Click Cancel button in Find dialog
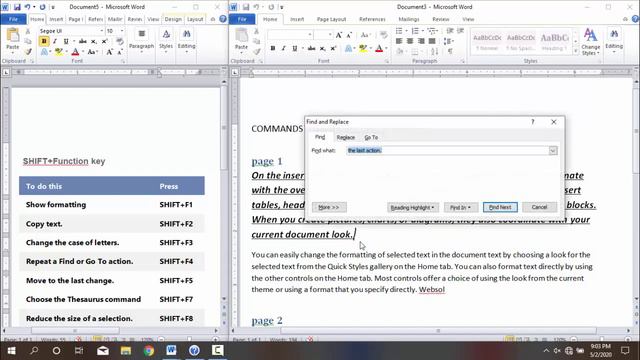The image size is (640, 360). tap(539, 207)
